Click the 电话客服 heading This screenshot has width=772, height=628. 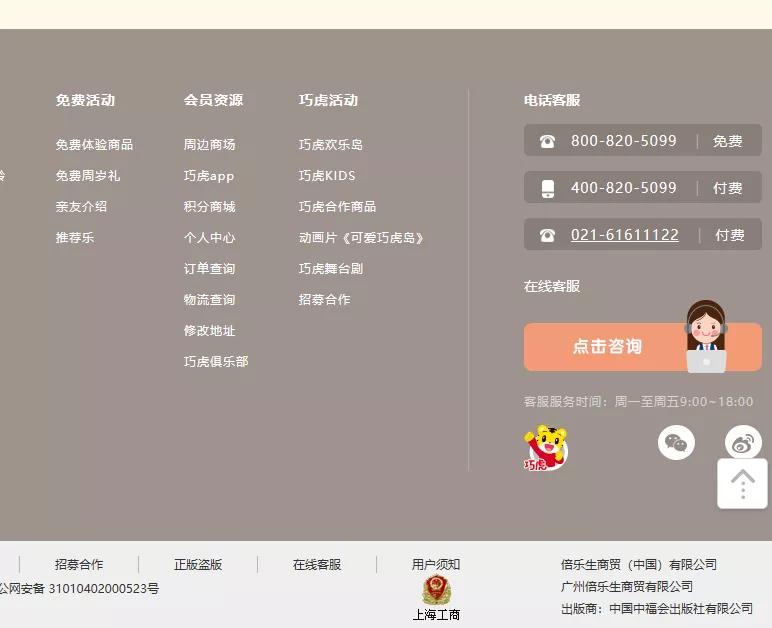point(552,100)
